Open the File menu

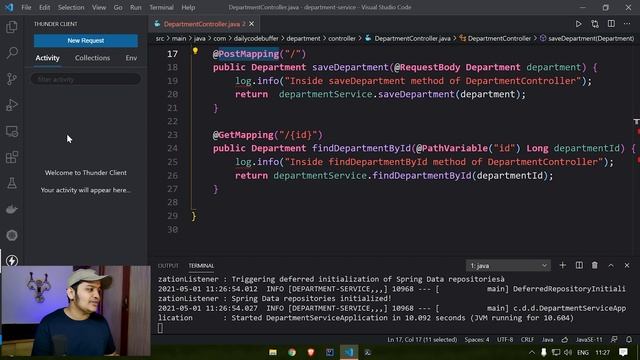[26, 7]
